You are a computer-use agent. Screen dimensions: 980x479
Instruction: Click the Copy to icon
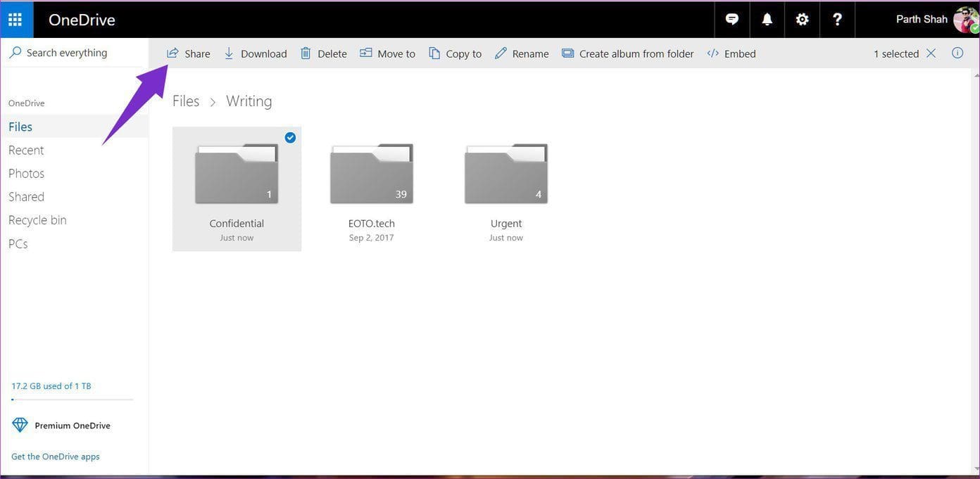434,53
